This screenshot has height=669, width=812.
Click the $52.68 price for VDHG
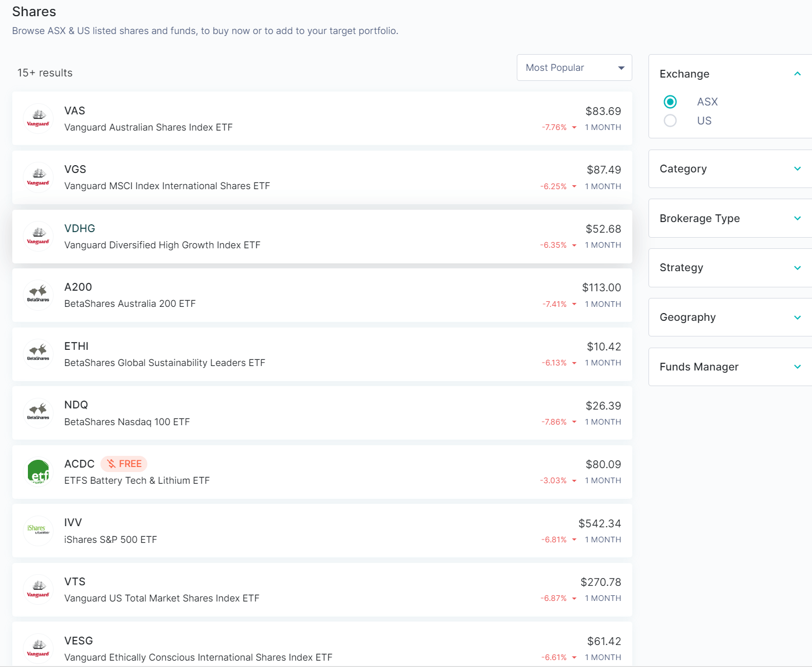click(x=603, y=229)
